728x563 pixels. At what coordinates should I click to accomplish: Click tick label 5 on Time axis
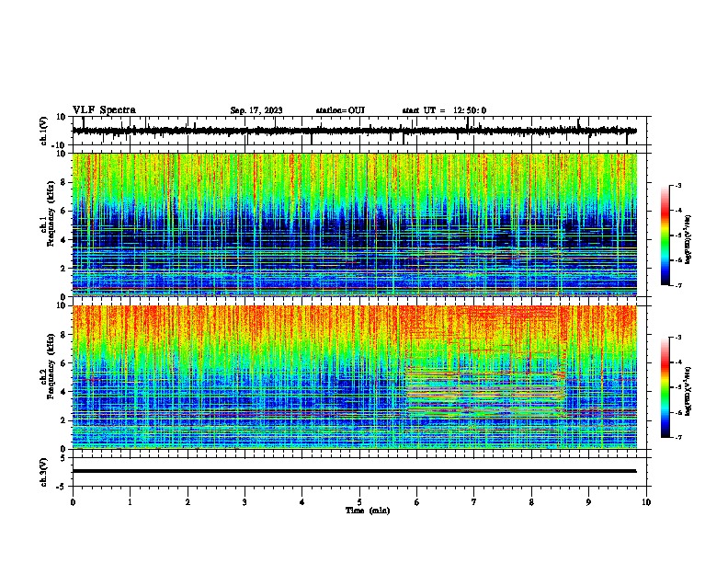[359, 501]
